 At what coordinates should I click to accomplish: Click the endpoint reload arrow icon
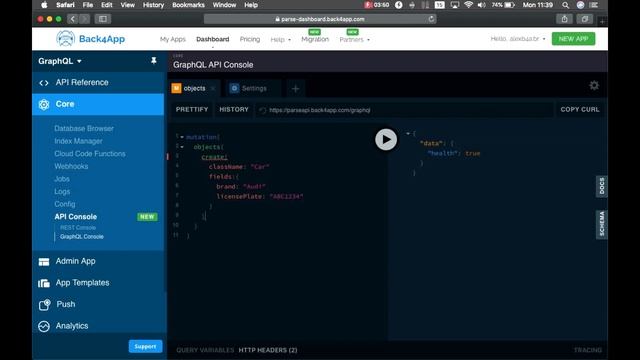point(262,110)
